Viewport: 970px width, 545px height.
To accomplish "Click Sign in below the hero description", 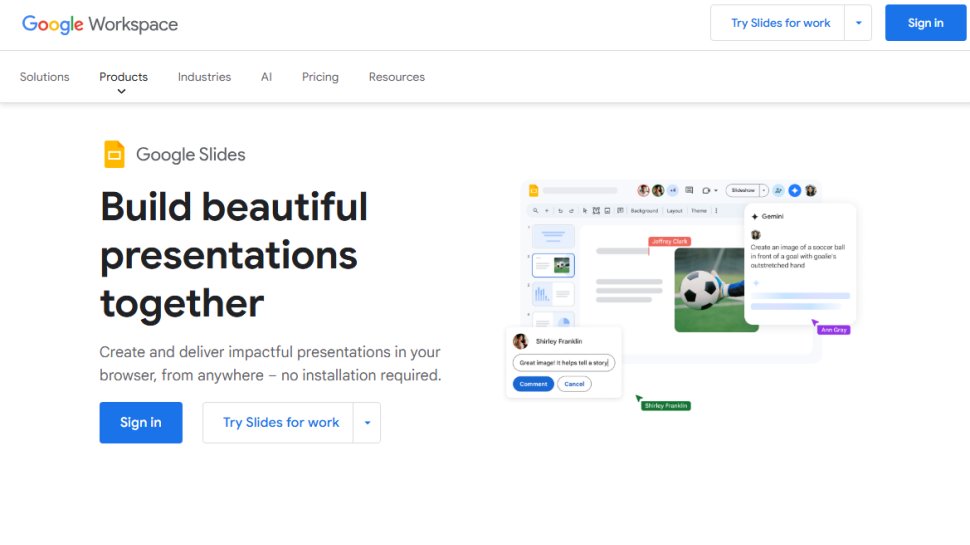I will pyautogui.click(x=141, y=423).
